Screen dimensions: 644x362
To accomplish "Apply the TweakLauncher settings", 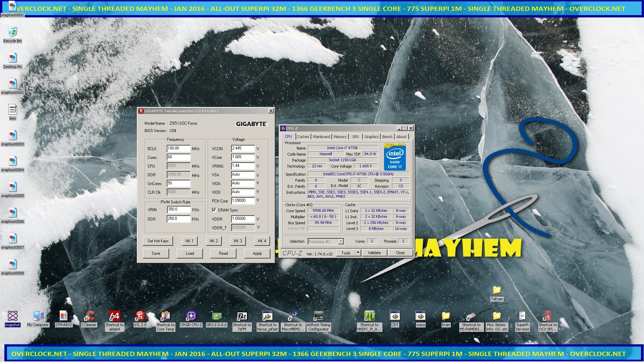I will click(x=257, y=253).
